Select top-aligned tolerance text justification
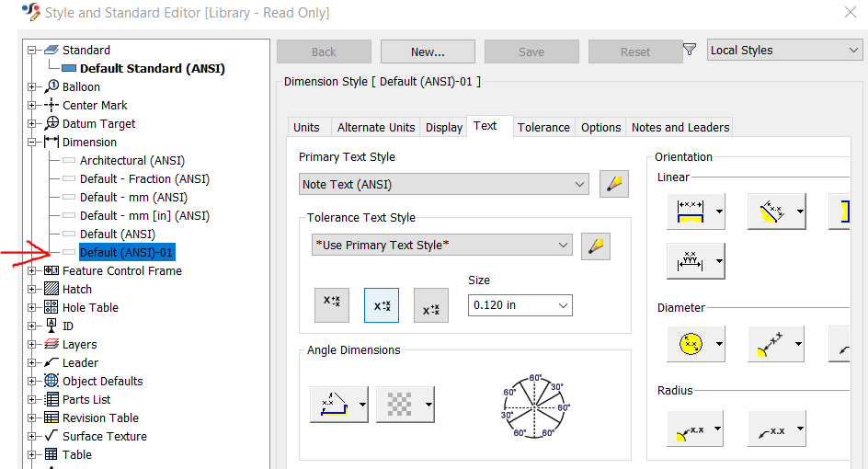868x469 pixels. (x=332, y=305)
